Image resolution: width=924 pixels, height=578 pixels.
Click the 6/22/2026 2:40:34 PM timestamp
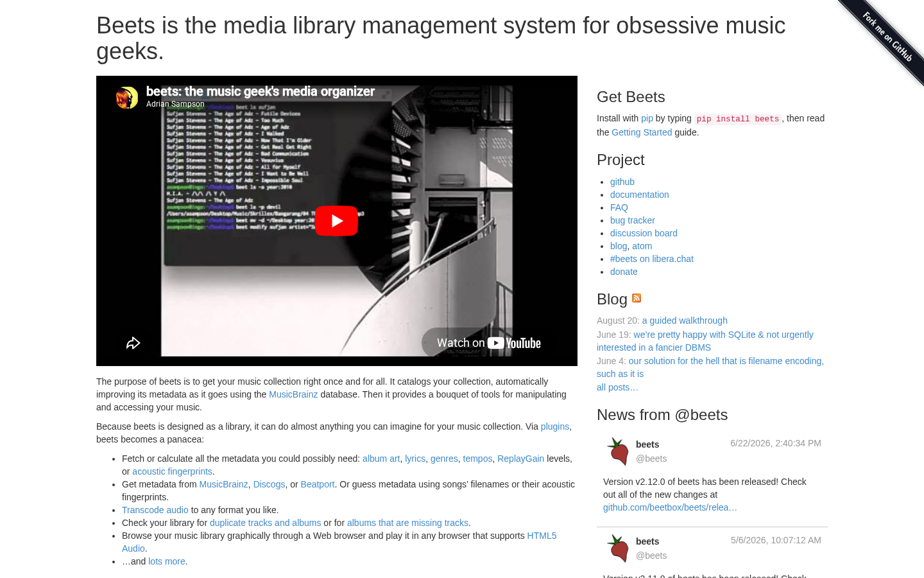click(776, 443)
